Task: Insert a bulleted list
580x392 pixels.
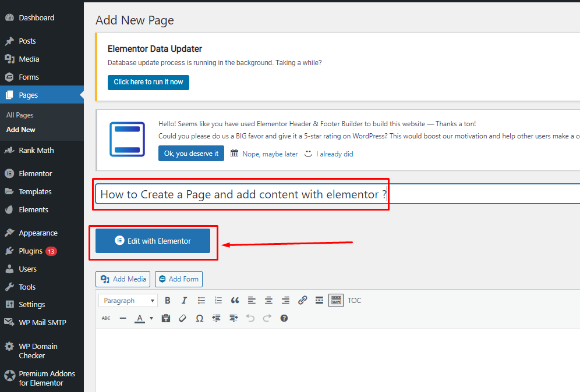Action: coord(201,300)
